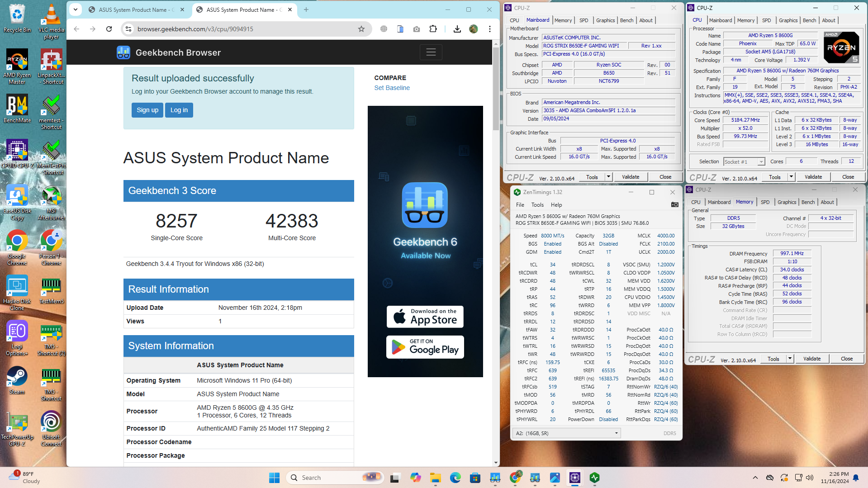
Task: Open Chrome downloads icon
Action: tap(457, 29)
